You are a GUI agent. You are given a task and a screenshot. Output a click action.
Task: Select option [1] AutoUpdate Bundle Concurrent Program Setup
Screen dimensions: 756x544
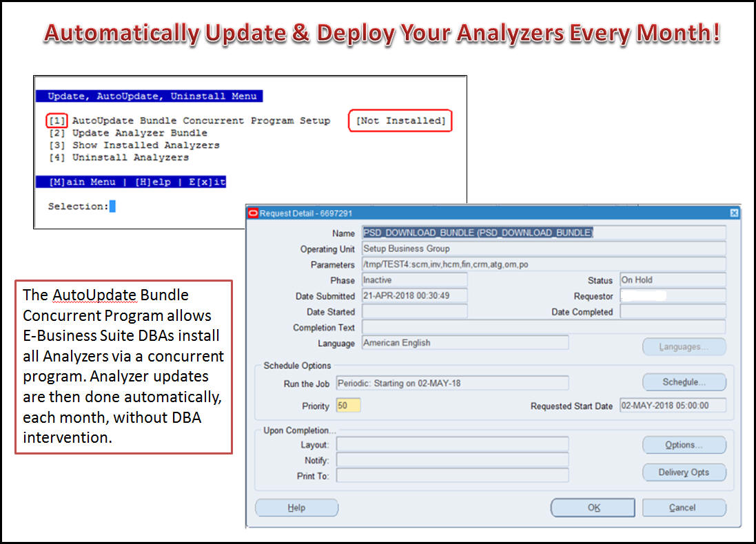(x=190, y=121)
